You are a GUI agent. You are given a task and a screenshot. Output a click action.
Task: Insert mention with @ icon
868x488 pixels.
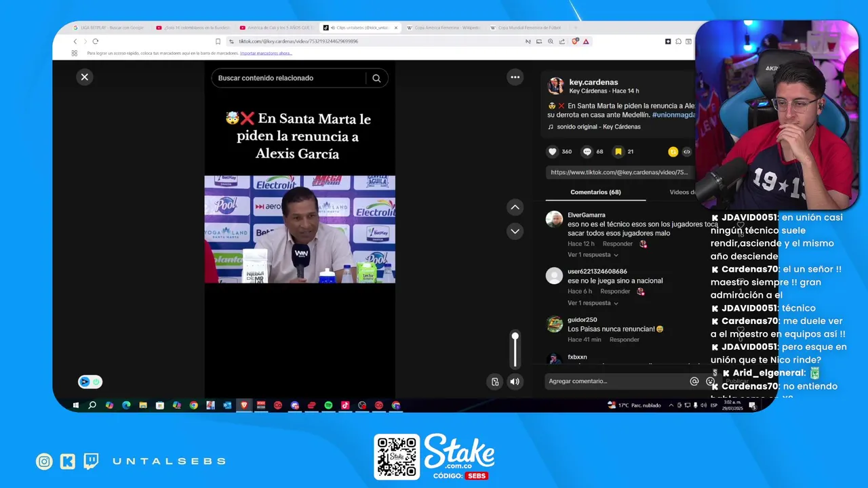[694, 382]
